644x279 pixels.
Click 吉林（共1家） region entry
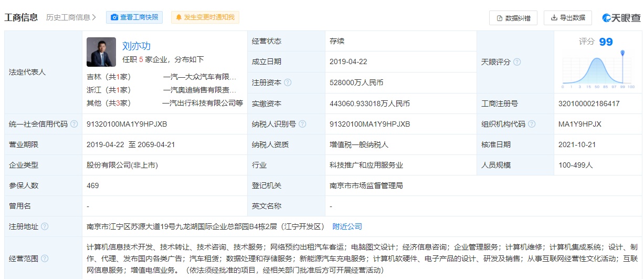[109, 76]
